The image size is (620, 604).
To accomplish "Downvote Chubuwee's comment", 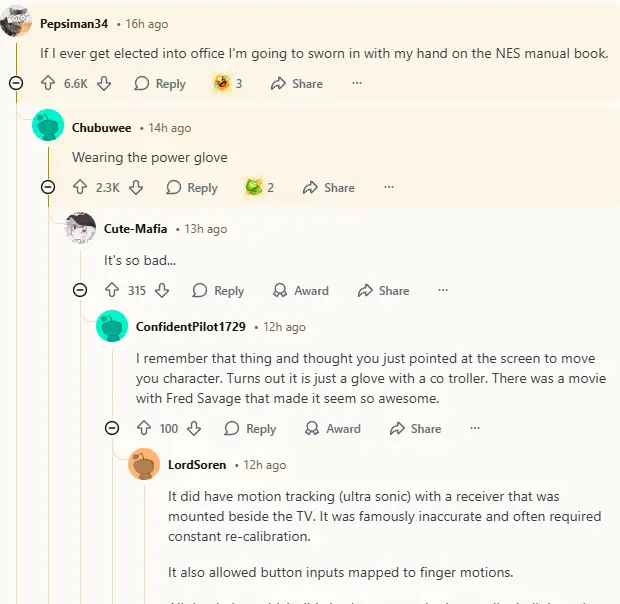I will click(136, 187).
